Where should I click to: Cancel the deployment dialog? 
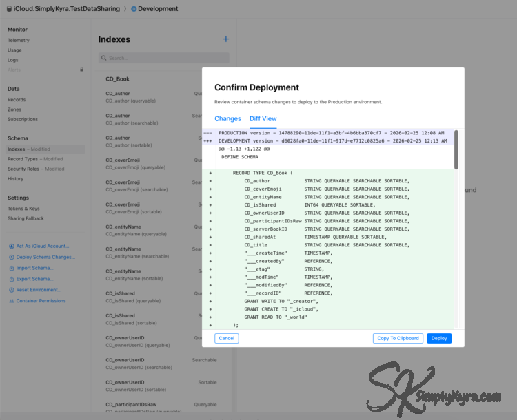(227, 338)
